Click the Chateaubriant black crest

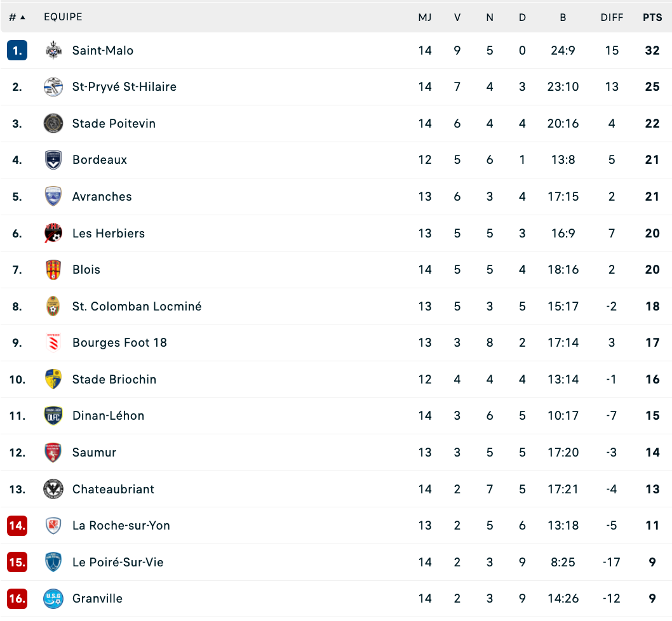53,489
